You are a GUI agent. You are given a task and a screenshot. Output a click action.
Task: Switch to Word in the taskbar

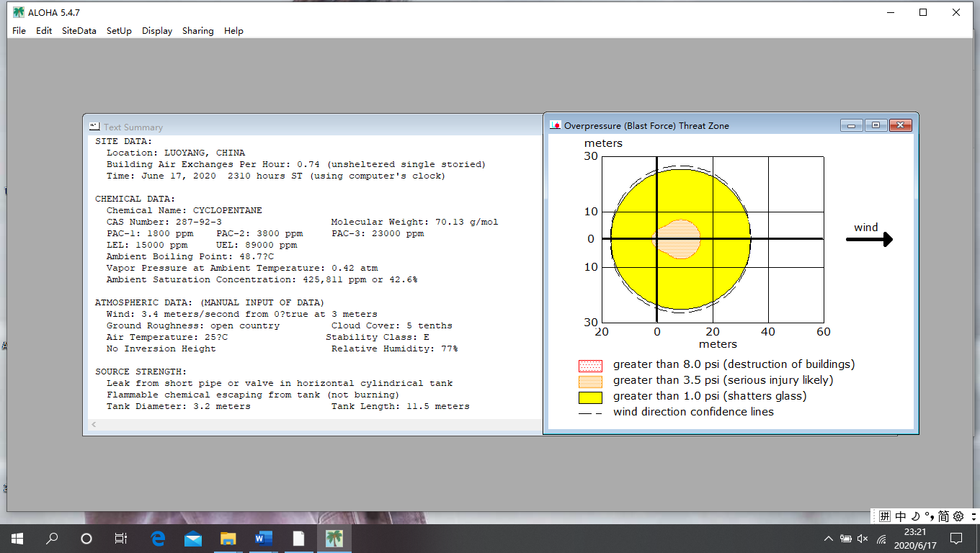[x=263, y=539]
